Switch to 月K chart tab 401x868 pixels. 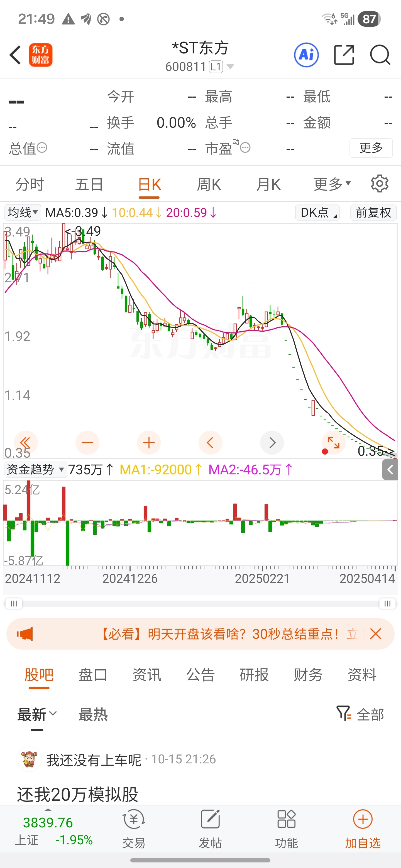[x=268, y=184]
